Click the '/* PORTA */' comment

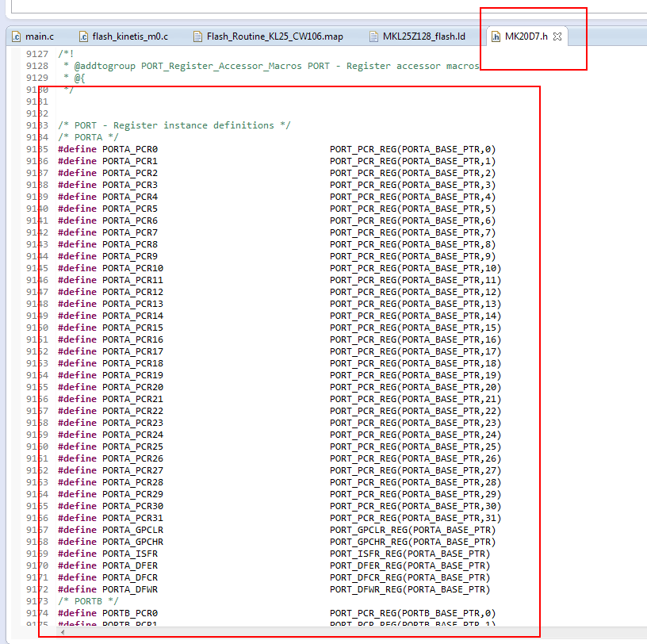point(88,137)
